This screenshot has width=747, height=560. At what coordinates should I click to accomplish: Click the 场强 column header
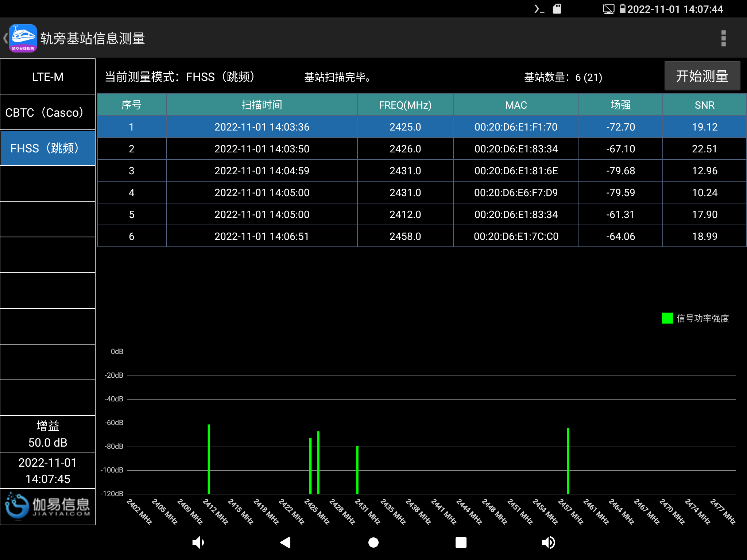pyautogui.click(x=621, y=105)
